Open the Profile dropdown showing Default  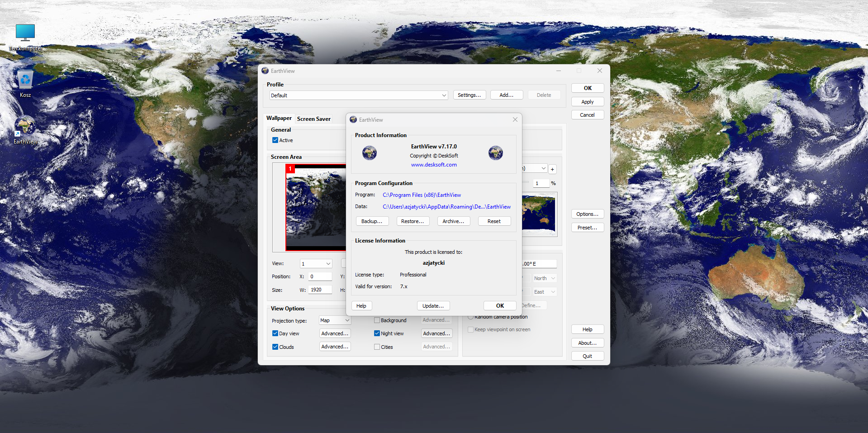[x=359, y=95]
